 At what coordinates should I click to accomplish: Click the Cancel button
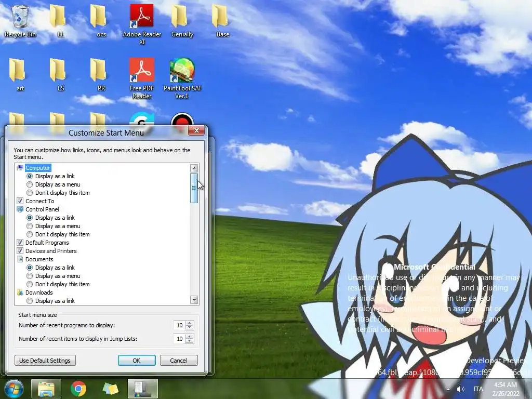179,361
